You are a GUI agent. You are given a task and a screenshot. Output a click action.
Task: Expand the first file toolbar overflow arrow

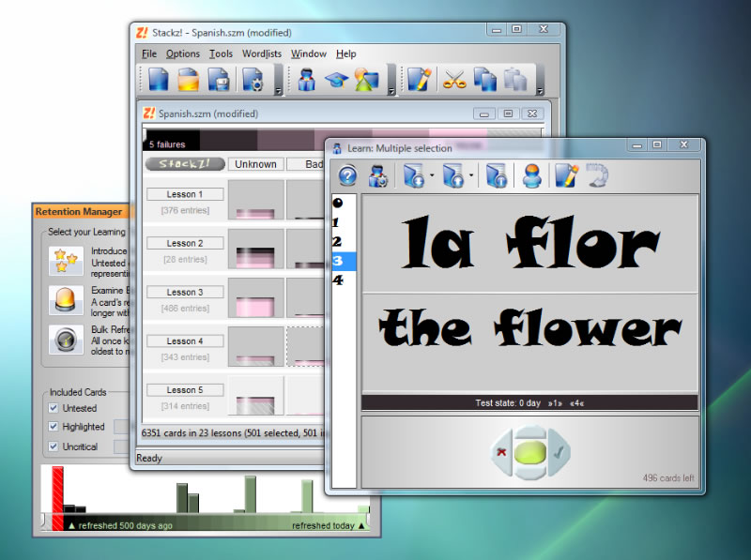[278, 91]
